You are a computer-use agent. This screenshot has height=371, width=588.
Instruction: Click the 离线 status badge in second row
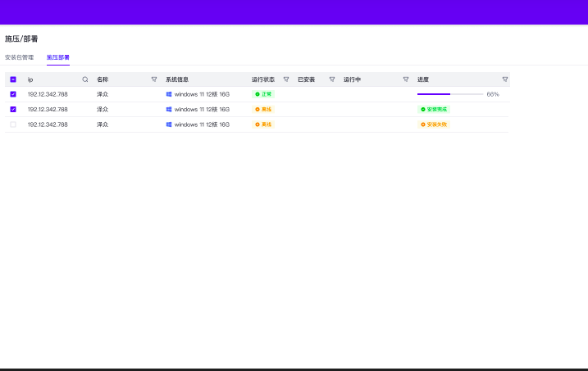pyautogui.click(x=263, y=109)
